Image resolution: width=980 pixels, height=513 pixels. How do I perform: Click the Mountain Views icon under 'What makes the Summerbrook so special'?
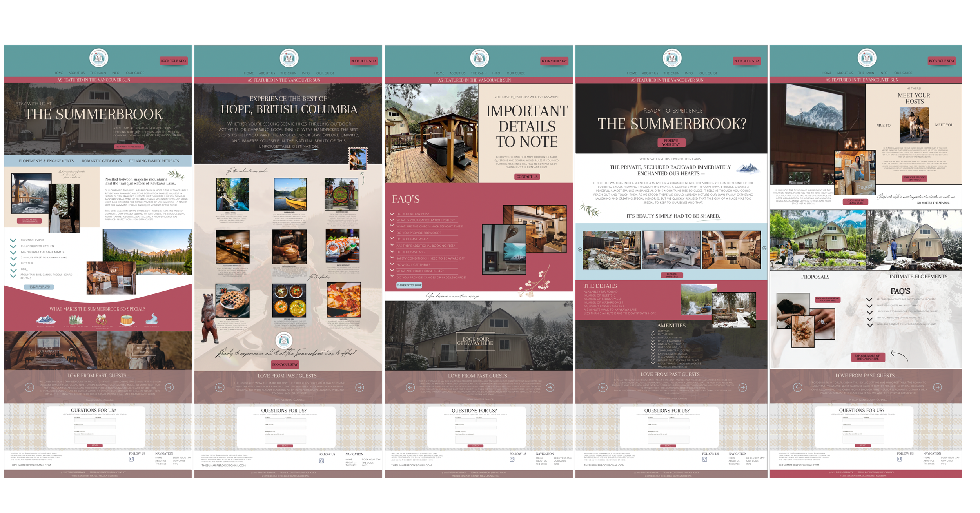click(46, 320)
